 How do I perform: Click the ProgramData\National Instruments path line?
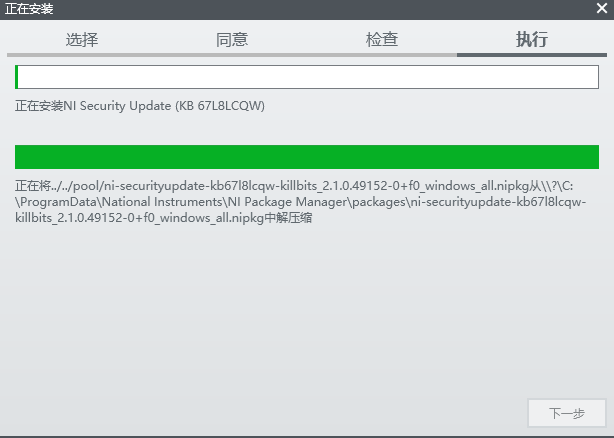tap(301, 202)
